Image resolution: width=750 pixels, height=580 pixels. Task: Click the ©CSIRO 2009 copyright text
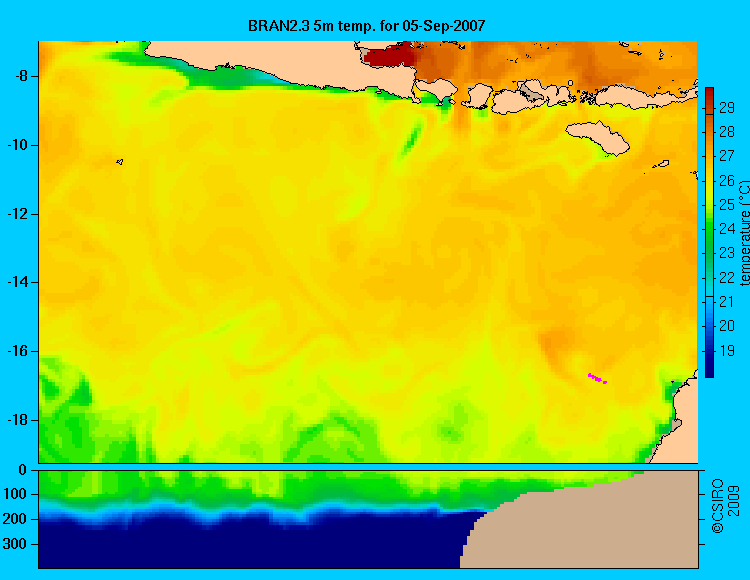tap(725, 506)
